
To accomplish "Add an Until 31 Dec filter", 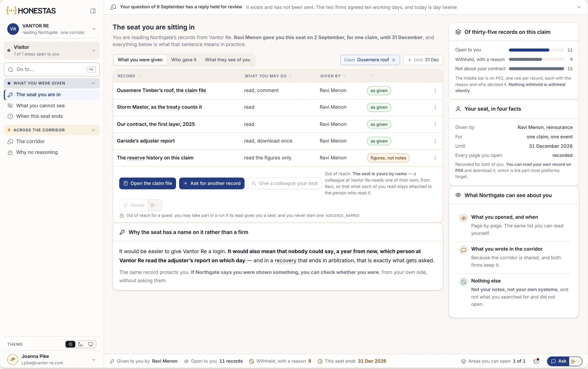I will pyautogui.click(x=423, y=60).
